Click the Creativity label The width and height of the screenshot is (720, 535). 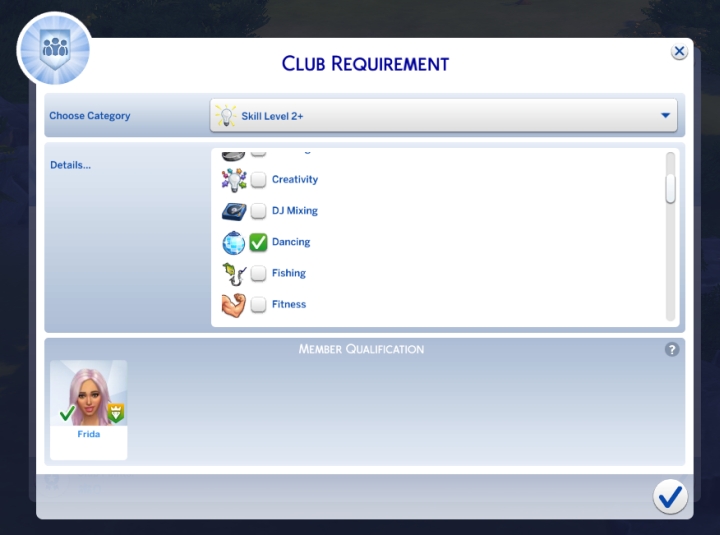295,180
